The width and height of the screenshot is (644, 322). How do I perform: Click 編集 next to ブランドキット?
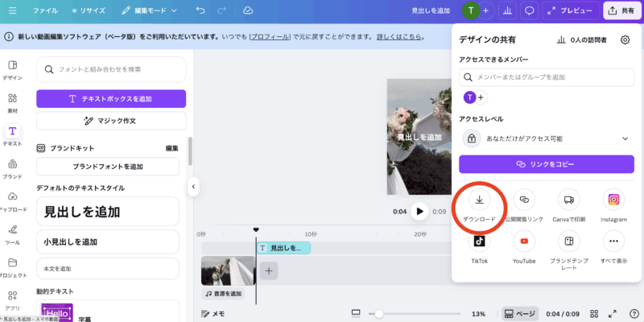[x=171, y=148]
